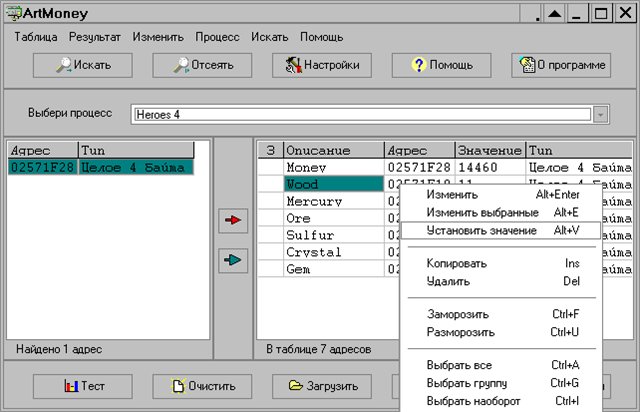The width and height of the screenshot is (640, 412).
Task: Click the Тест button
Action: (x=82, y=385)
